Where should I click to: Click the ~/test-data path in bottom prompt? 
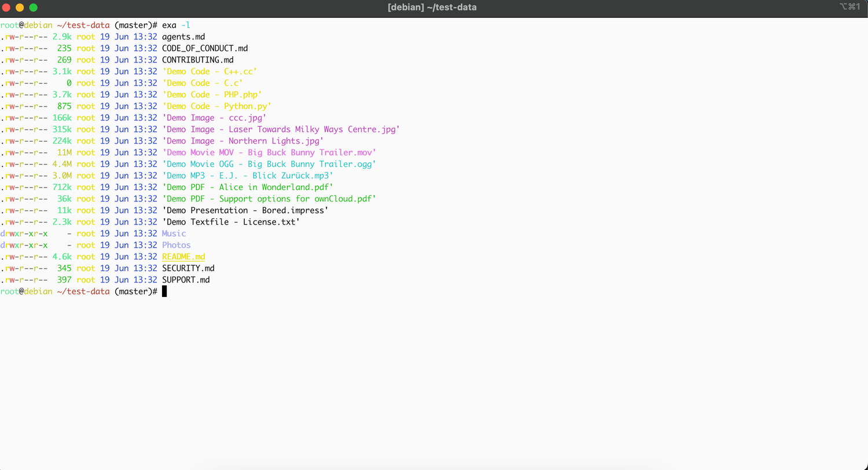click(83, 291)
